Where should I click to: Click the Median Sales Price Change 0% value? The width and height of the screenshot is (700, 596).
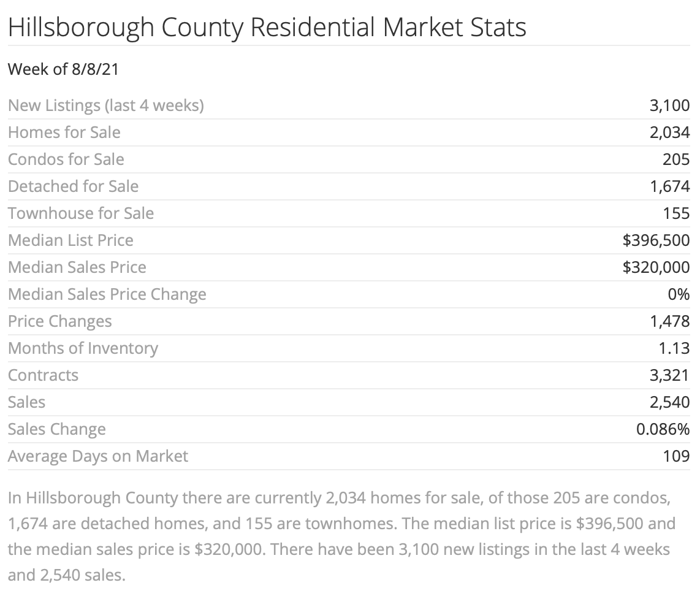pos(679,295)
